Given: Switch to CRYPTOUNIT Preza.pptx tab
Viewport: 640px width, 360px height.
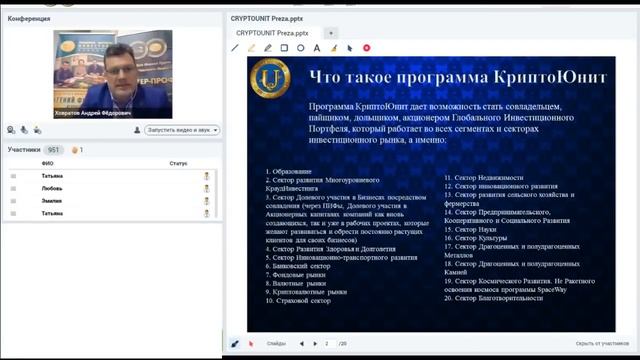Looking at the screenshot, I should (272, 33).
